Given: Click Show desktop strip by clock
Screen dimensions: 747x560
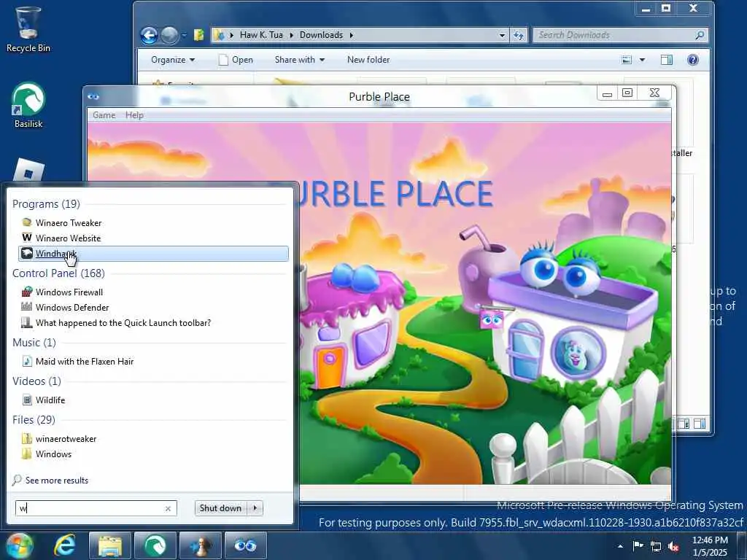Looking at the screenshot, I should 742,545.
